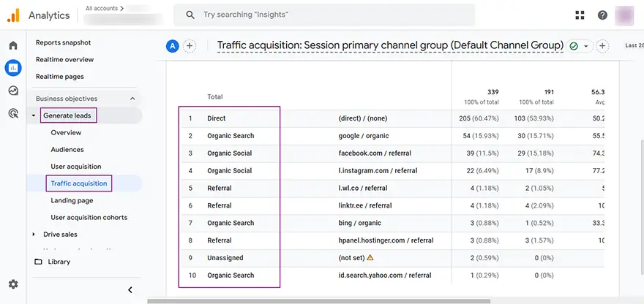Screen dimensions: 644x304
Task: Open the All accounts selector
Action: [105, 8]
